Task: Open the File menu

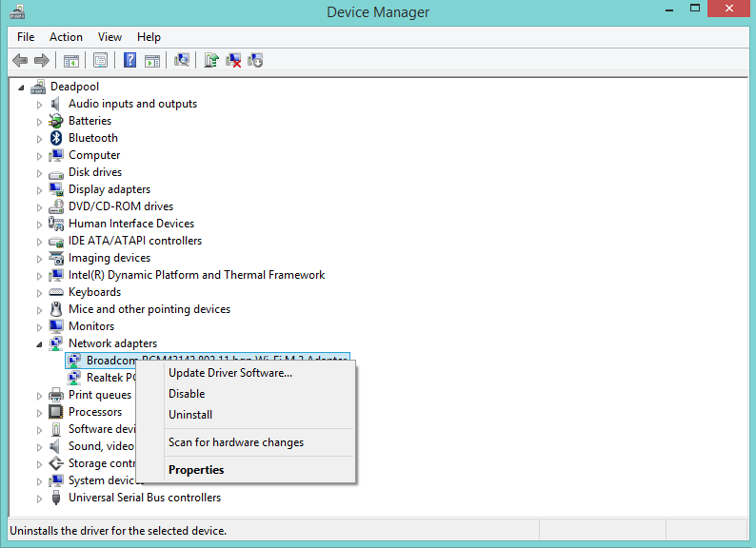Action: click(26, 37)
